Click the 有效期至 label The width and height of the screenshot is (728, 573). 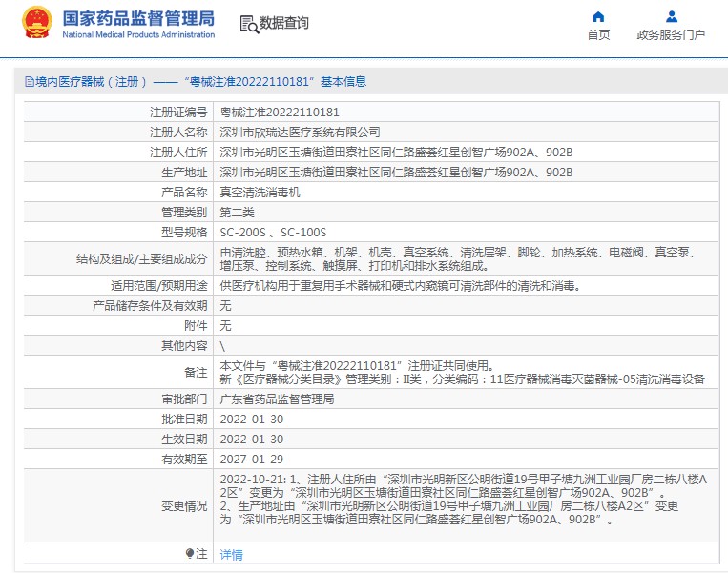(x=184, y=460)
